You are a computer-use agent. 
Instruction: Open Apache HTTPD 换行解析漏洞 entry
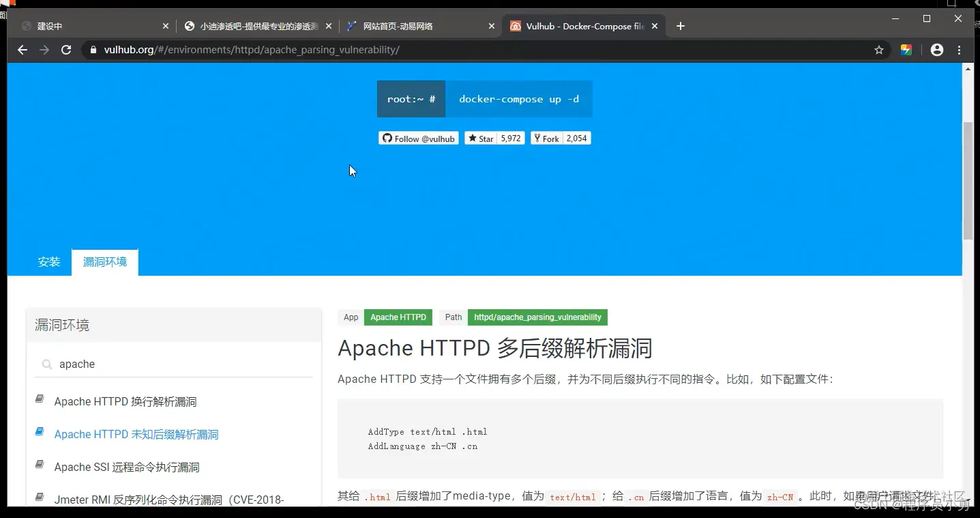125,401
